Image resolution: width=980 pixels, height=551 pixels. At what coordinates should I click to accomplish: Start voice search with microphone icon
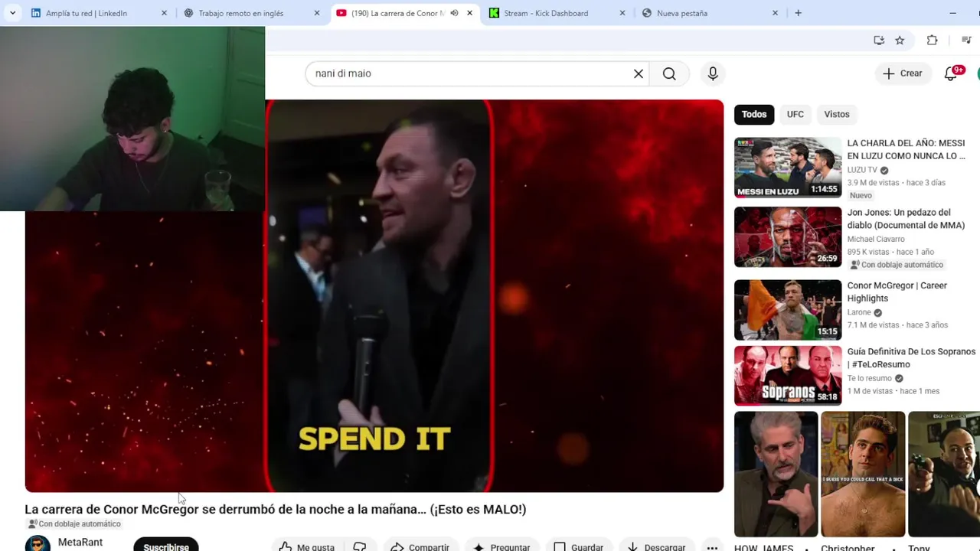(713, 73)
